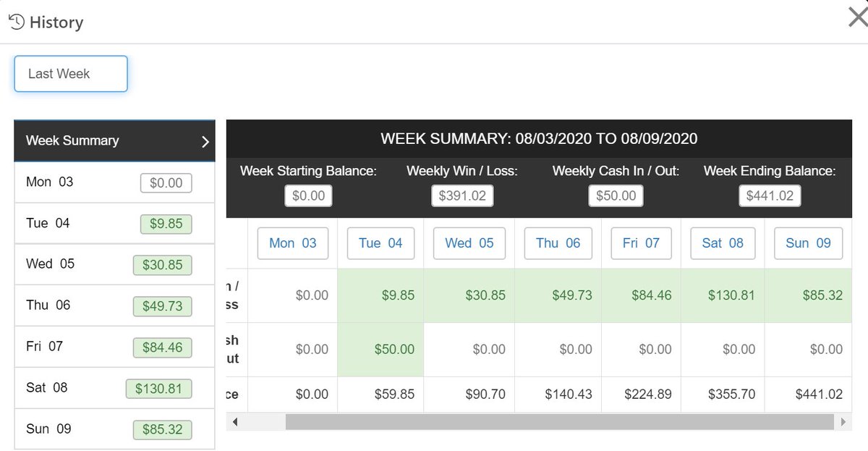
Task: Click the horizontal scrollbar thumb
Action: [x=559, y=421]
